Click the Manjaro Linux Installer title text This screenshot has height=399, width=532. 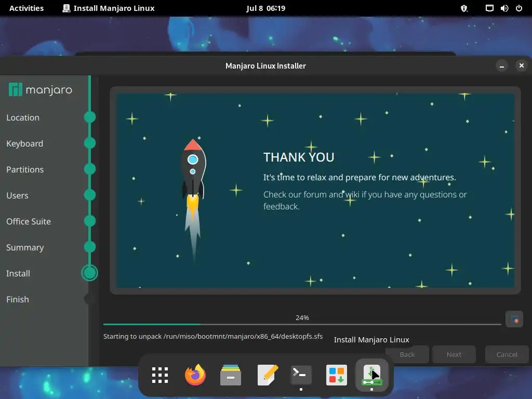click(265, 66)
